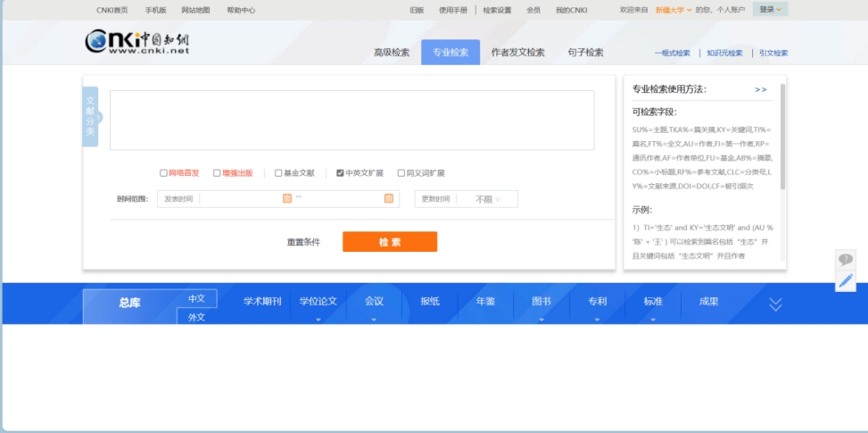868x433 pixels.
Task: Select the 专业检索 tab
Action: pyautogui.click(x=451, y=53)
